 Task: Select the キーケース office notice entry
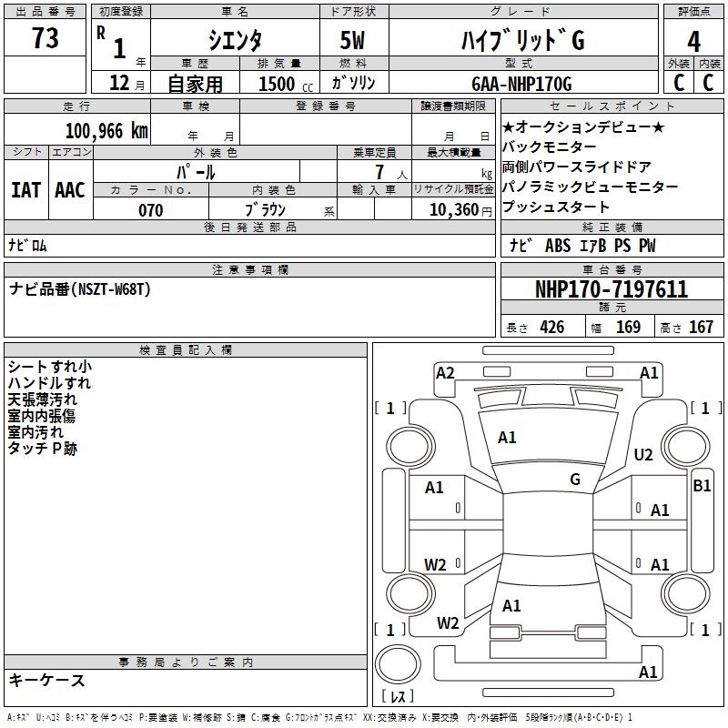click(x=47, y=680)
